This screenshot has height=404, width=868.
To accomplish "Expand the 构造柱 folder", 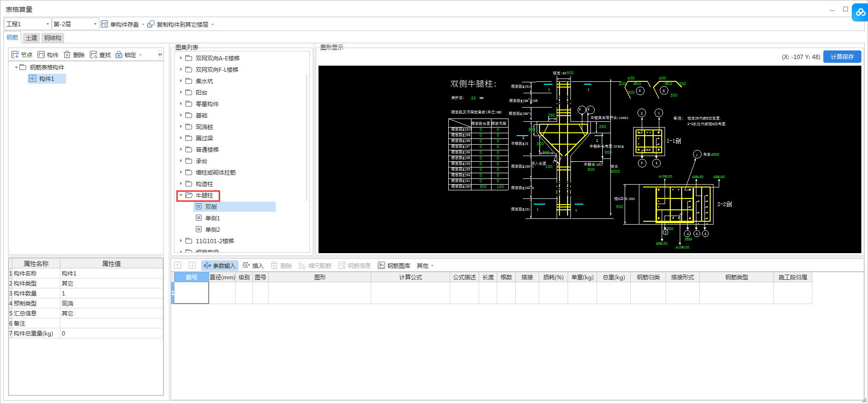I will [x=181, y=184].
